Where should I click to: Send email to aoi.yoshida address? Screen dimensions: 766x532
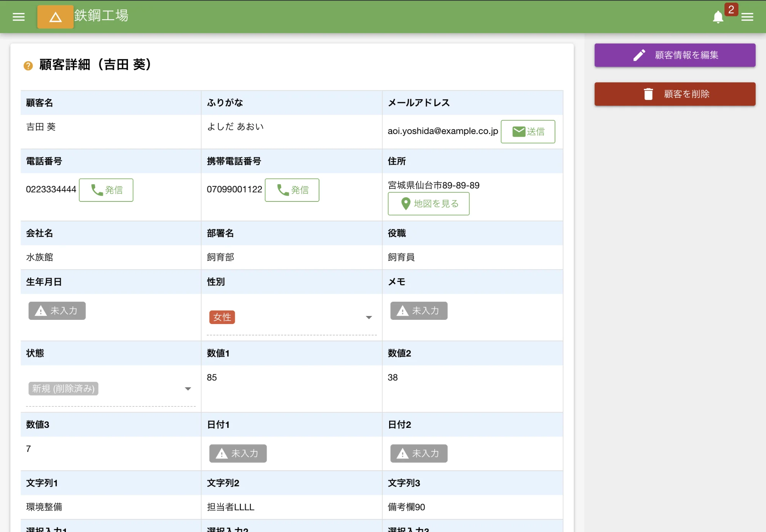click(527, 132)
